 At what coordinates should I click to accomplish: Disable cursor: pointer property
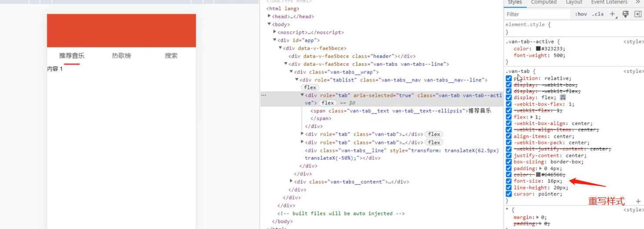coord(509,194)
